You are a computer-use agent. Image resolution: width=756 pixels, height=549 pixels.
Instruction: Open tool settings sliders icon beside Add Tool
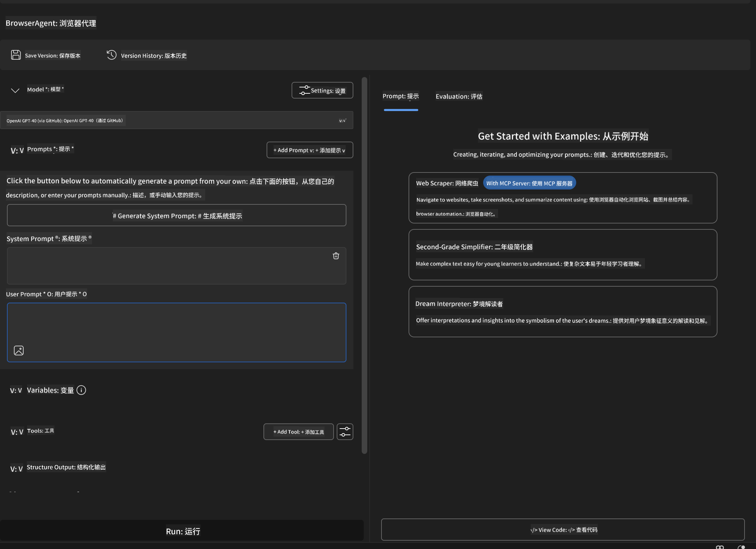coord(345,432)
